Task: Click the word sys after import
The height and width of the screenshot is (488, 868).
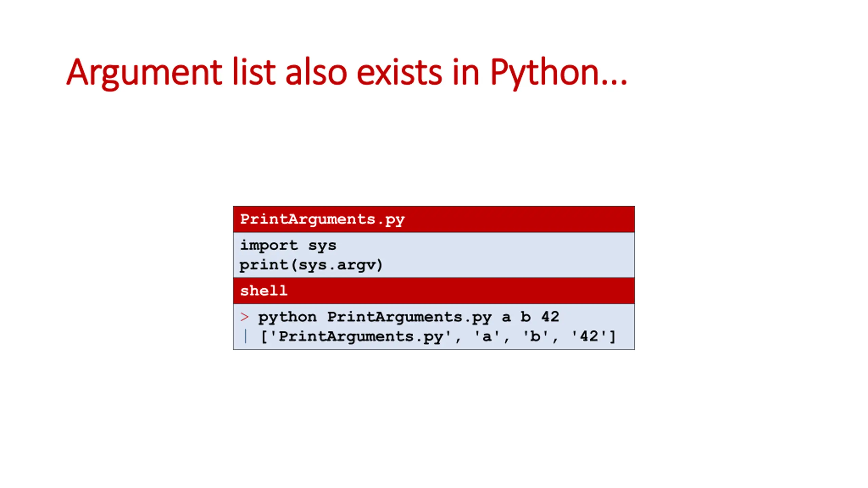Action: [x=322, y=245]
